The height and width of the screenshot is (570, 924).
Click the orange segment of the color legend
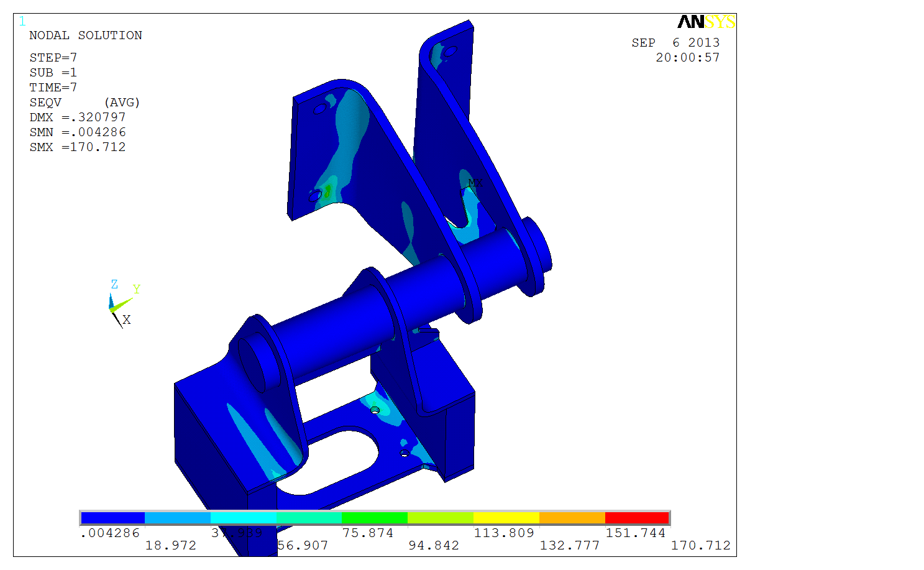pyautogui.click(x=572, y=518)
